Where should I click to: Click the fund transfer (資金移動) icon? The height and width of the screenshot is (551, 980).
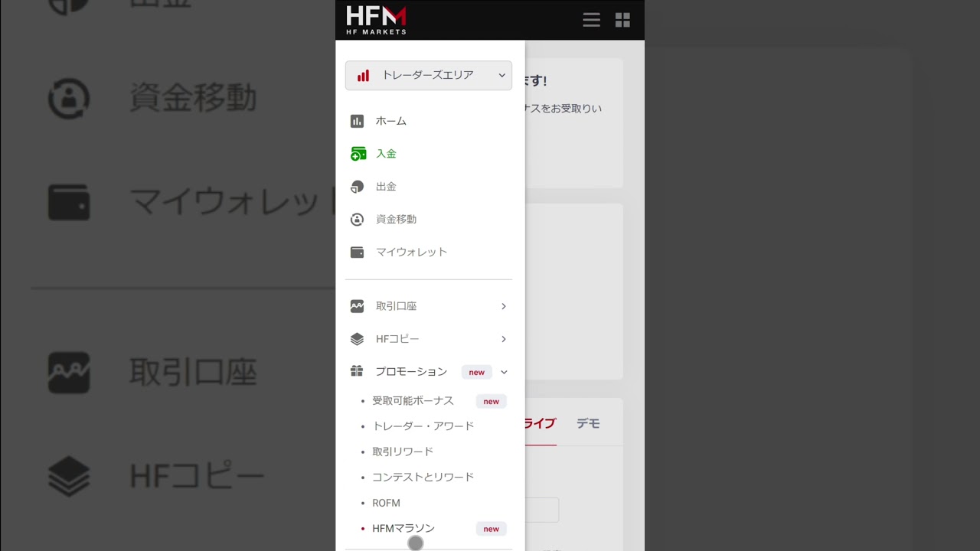[357, 220]
